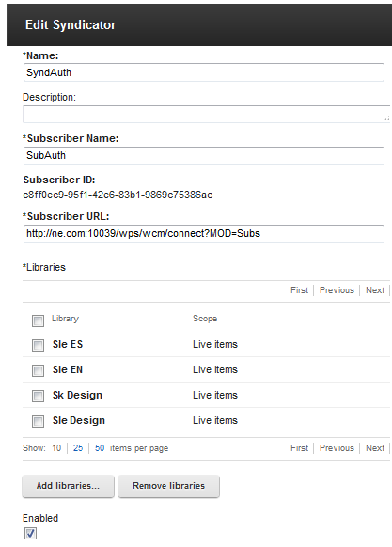This screenshot has height=547, width=392.
Task: Go to Next page in top pager
Action: tap(375, 290)
